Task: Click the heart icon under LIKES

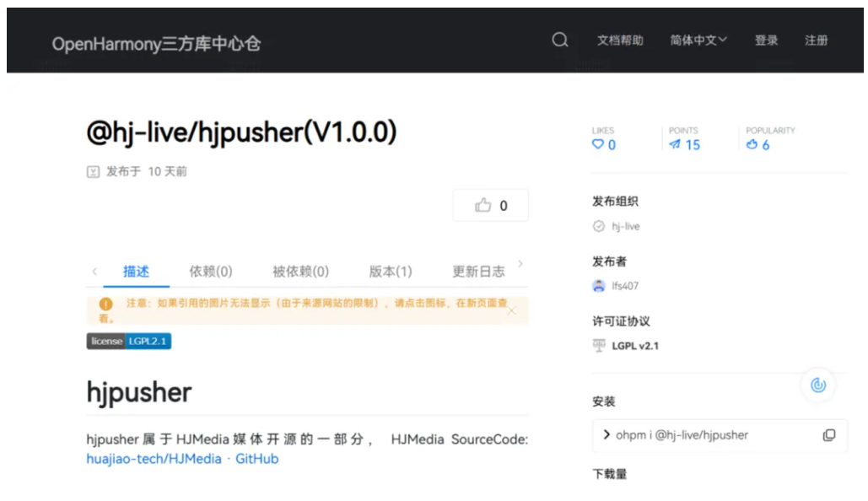Action: point(598,144)
